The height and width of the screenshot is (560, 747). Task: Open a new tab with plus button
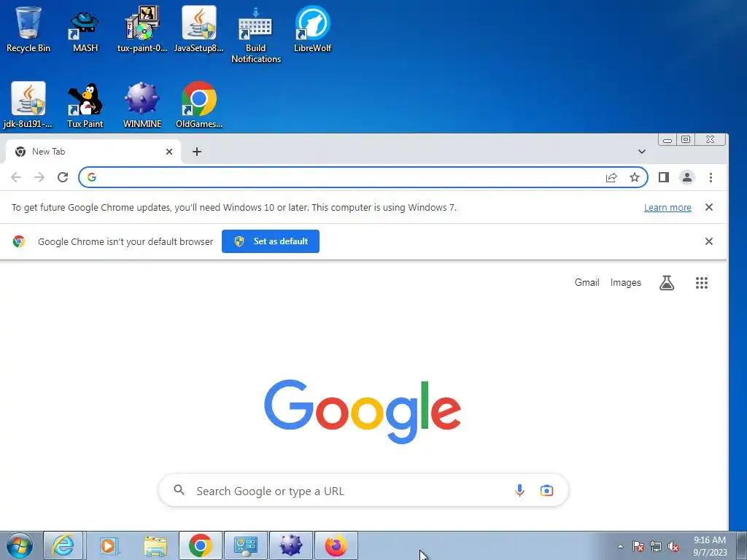coord(197,152)
